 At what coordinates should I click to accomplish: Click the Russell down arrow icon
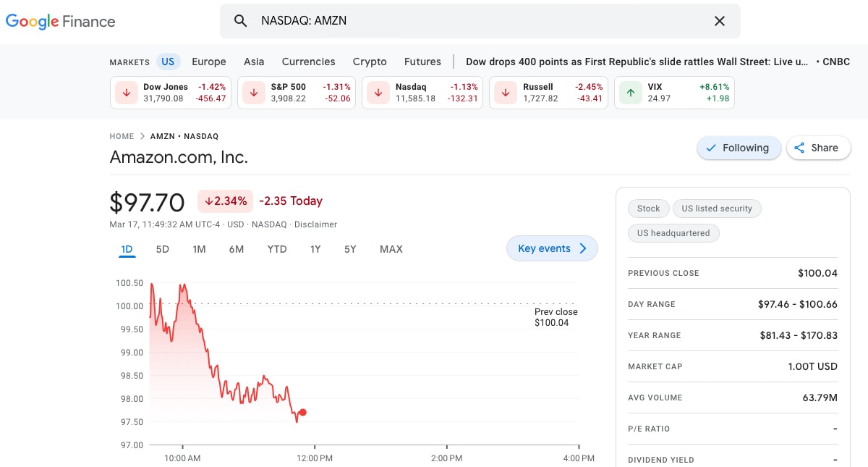click(505, 93)
